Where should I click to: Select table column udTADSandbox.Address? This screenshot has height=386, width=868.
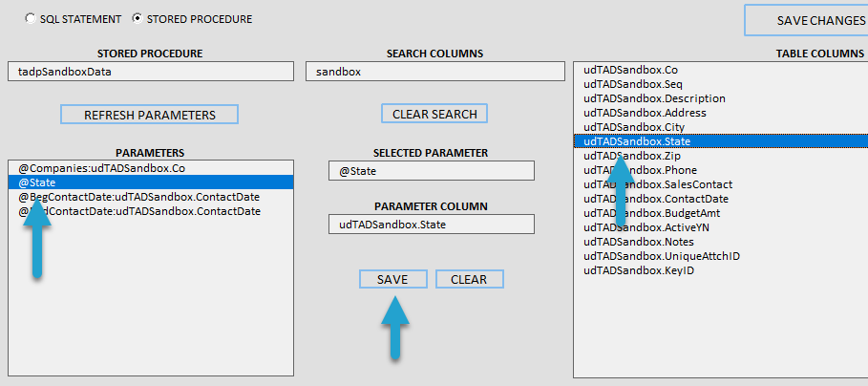pos(721,113)
